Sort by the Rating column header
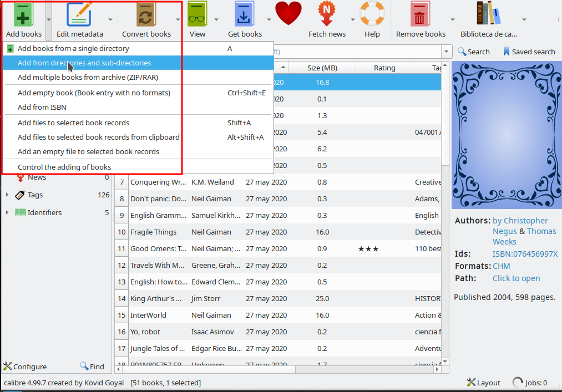The image size is (562, 392). pyautogui.click(x=384, y=68)
